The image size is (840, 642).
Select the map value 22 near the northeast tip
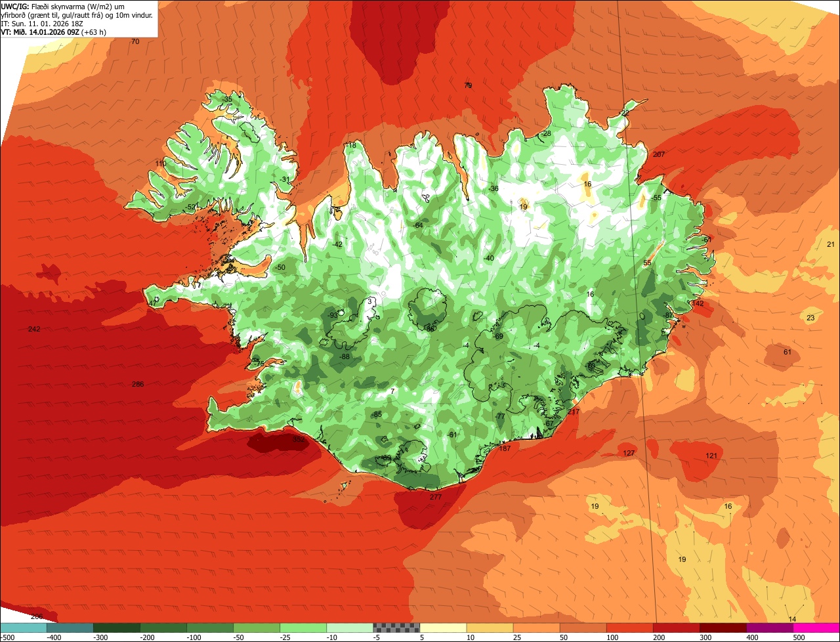(x=625, y=113)
